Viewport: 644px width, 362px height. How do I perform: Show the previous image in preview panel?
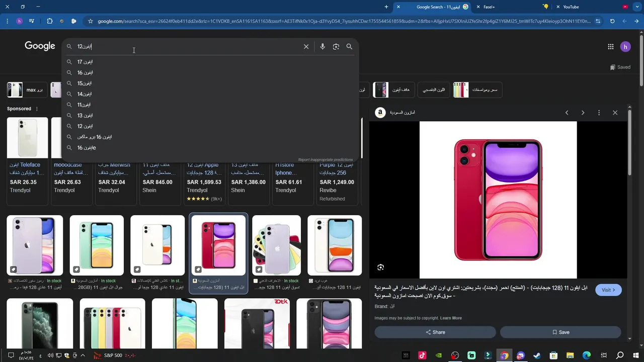pyautogui.click(x=567, y=113)
